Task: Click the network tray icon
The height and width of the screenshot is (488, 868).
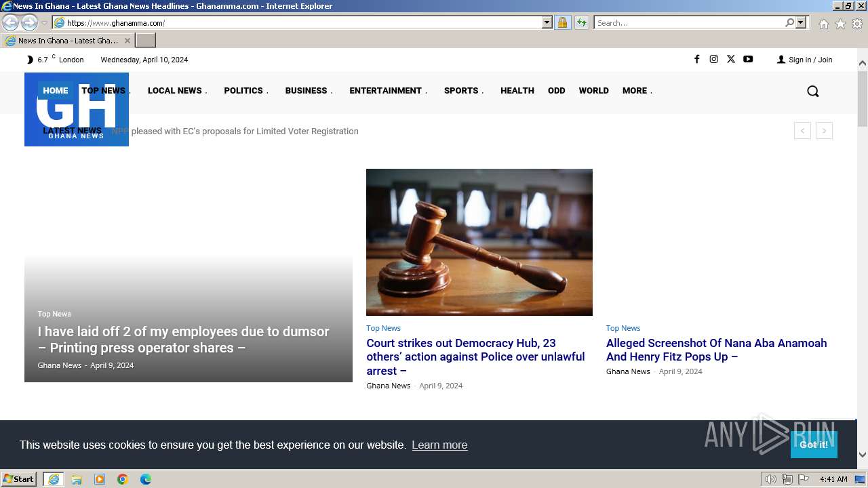Action: click(x=787, y=479)
